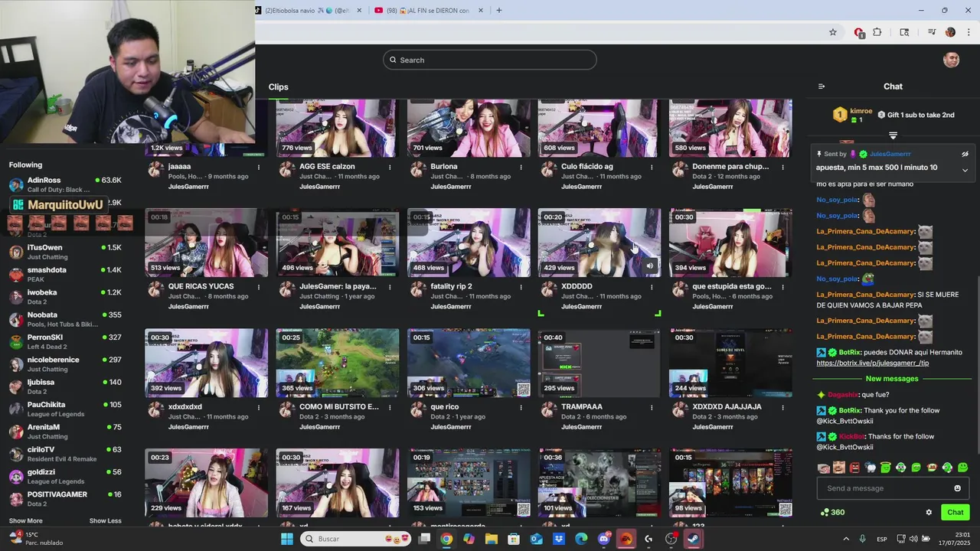The width and height of the screenshot is (980, 551).
Task: Open options for AGG ESE calzon clip
Action: (390, 167)
